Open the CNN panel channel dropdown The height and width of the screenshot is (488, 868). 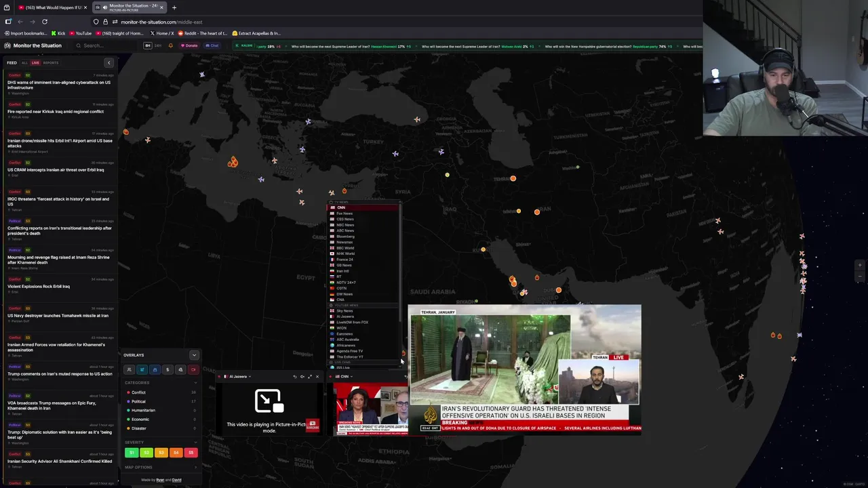[342, 376]
